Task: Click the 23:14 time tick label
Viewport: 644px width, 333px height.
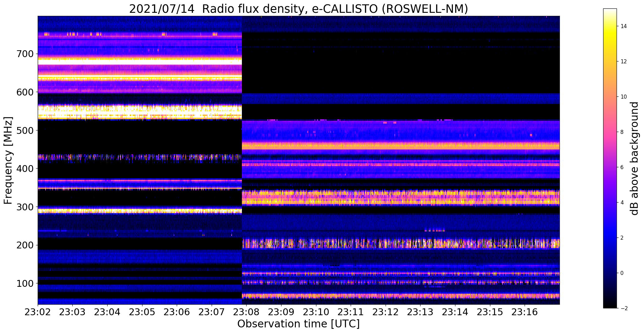Action: coord(455,312)
